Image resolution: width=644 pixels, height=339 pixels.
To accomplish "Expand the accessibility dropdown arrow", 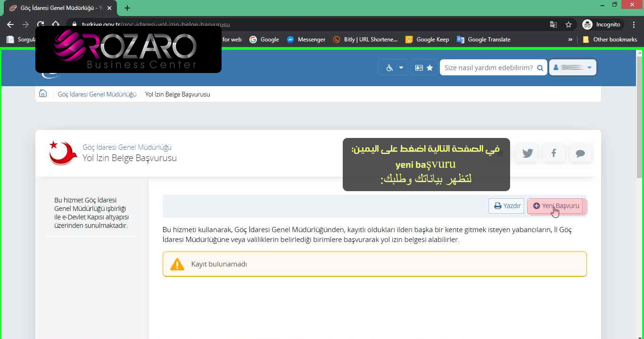I will pyautogui.click(x=401, y=68).
